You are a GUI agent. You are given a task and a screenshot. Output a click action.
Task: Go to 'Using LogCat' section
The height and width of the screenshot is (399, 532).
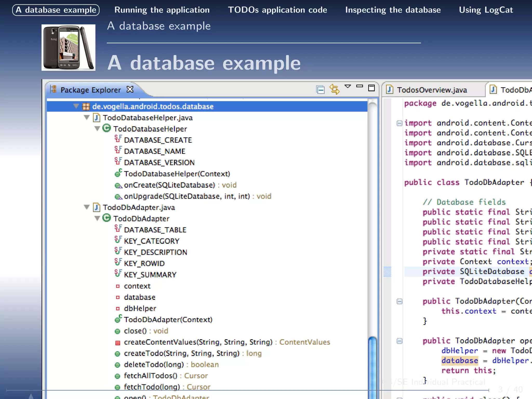(x=486, y=10)
